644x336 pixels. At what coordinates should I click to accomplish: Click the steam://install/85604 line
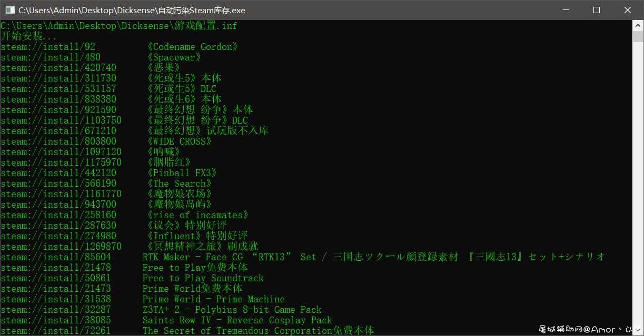(x=56, y=257)
